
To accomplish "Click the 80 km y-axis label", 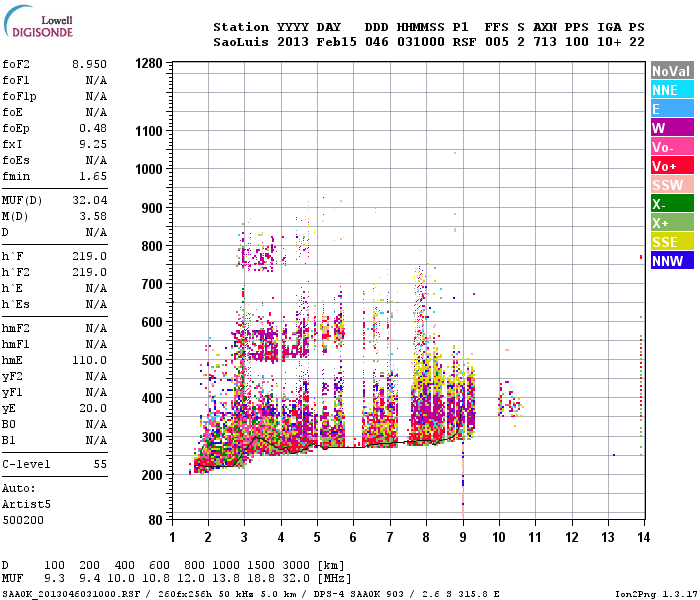I will click(155, 520).
